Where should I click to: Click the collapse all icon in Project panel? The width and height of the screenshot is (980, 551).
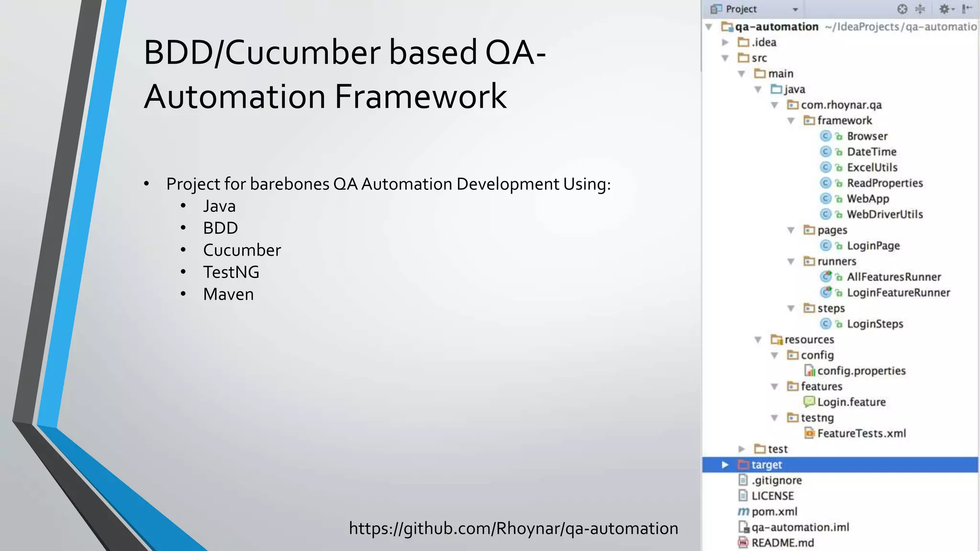pyautogui.click(x=920, y=9)
